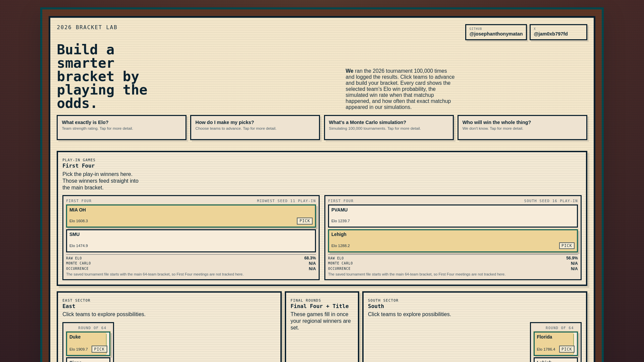Expand the 'What exactly is Elo?' card
This screenshot has height=362, width=644.
pyautogui.click(x=121, y=127)
